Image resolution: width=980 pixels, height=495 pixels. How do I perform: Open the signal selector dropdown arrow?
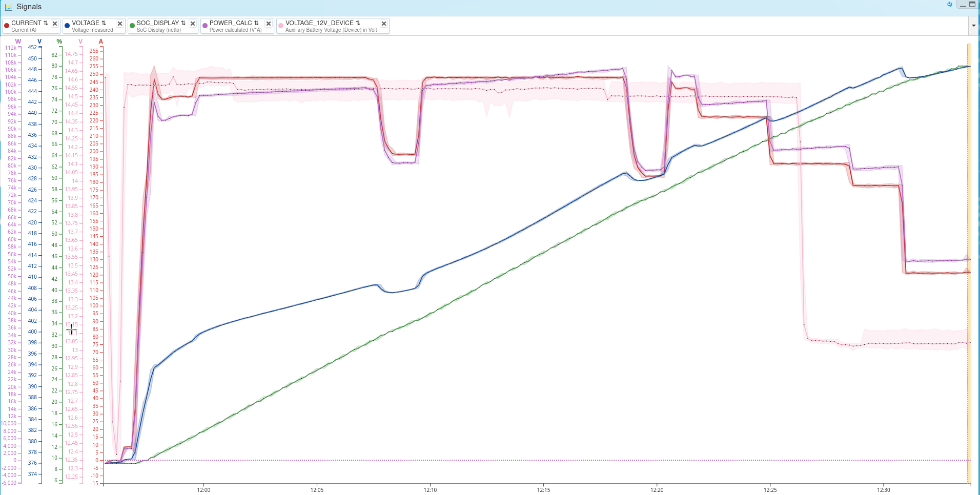973,26
